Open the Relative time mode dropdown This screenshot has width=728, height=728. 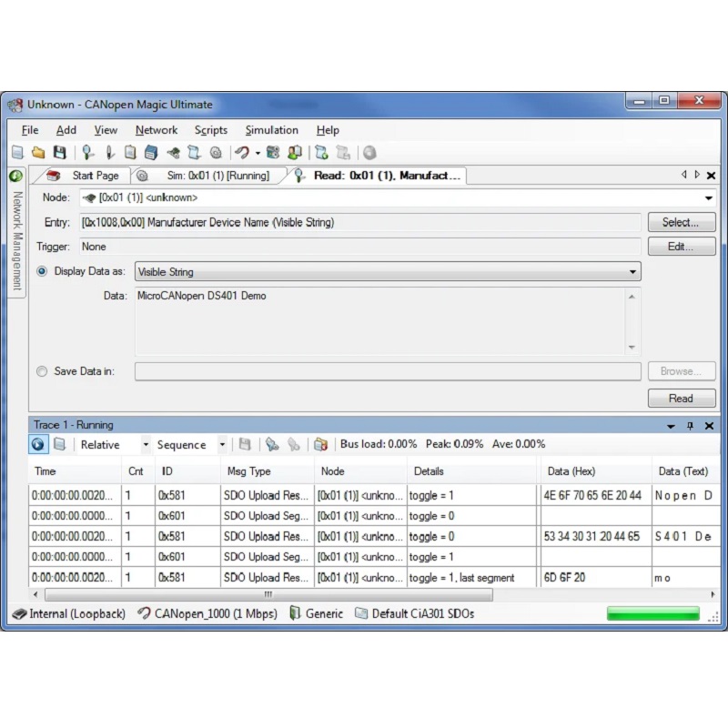(146, 444)
